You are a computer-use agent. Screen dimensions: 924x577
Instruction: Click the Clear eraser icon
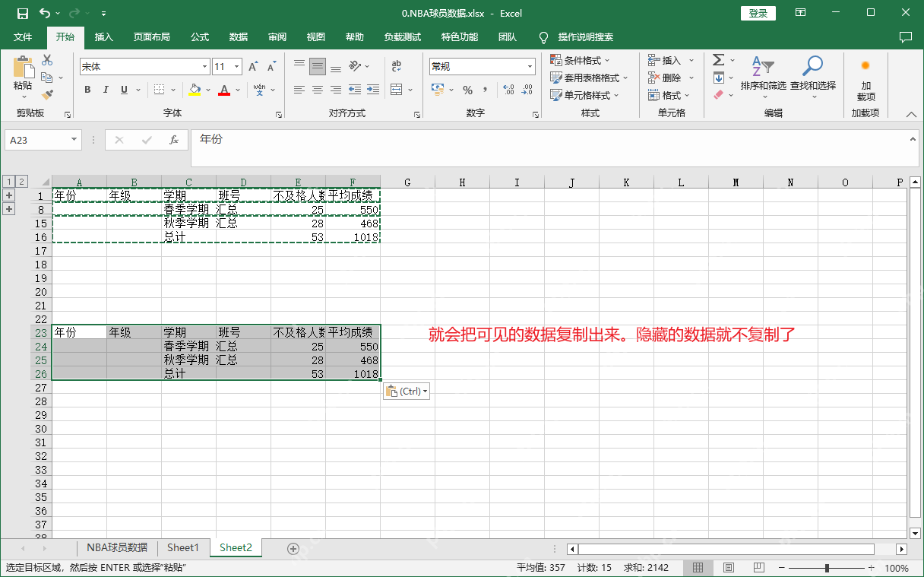point(718,95)
